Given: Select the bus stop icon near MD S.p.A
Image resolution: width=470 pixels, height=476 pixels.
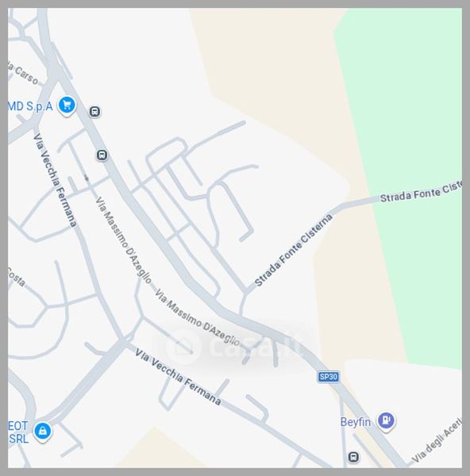Looking at the screenshot, I should pyautogui.click(x=94, y=111).
